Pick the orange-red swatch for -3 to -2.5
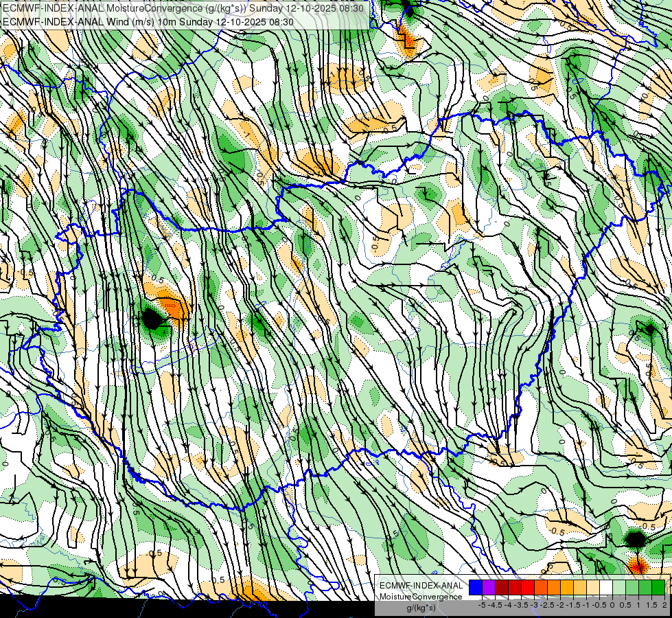Image resolution: width=672 pixels, height=618 pixels. click(x=541, y=587)
